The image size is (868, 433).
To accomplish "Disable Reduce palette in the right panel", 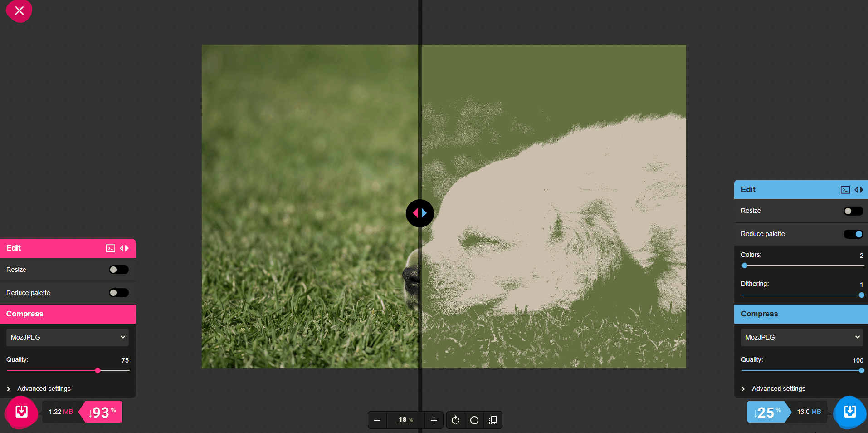I will [853, 234].
